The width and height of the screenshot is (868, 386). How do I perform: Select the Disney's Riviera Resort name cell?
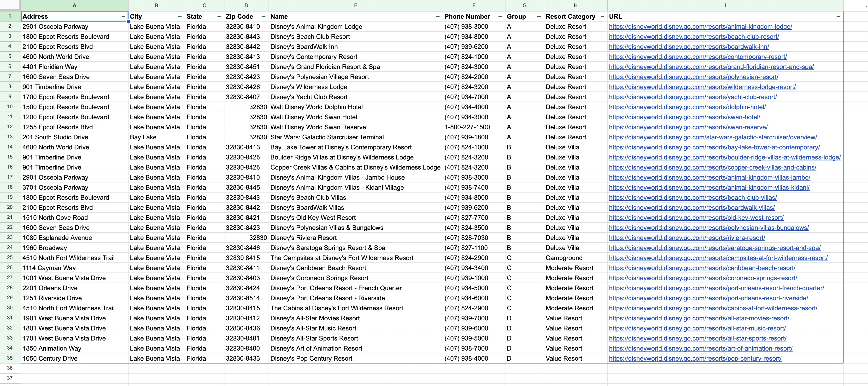point(303,238)
